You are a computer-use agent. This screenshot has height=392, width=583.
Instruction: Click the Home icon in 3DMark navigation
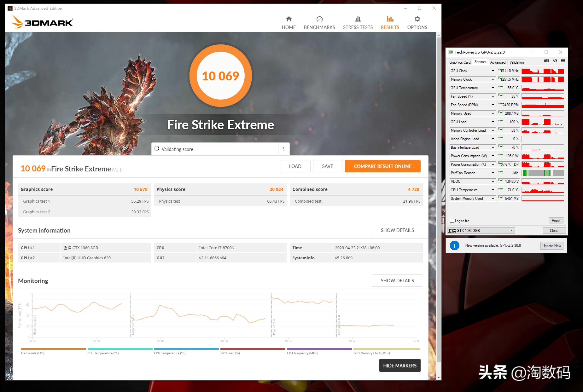tap(289, 19)
